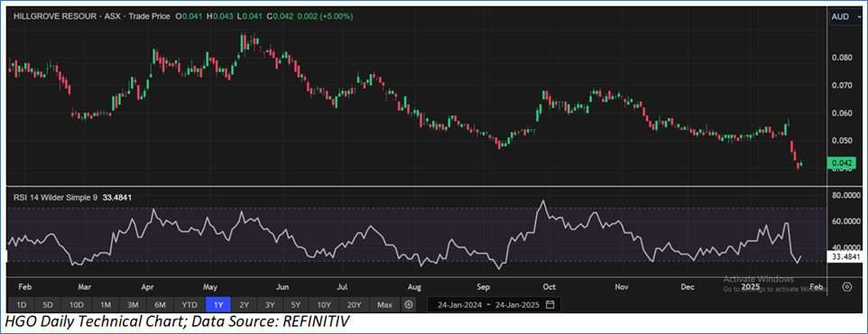Screen dimensions: 868x334
Task: Select the 3M time range
Action: pos(133,304)
